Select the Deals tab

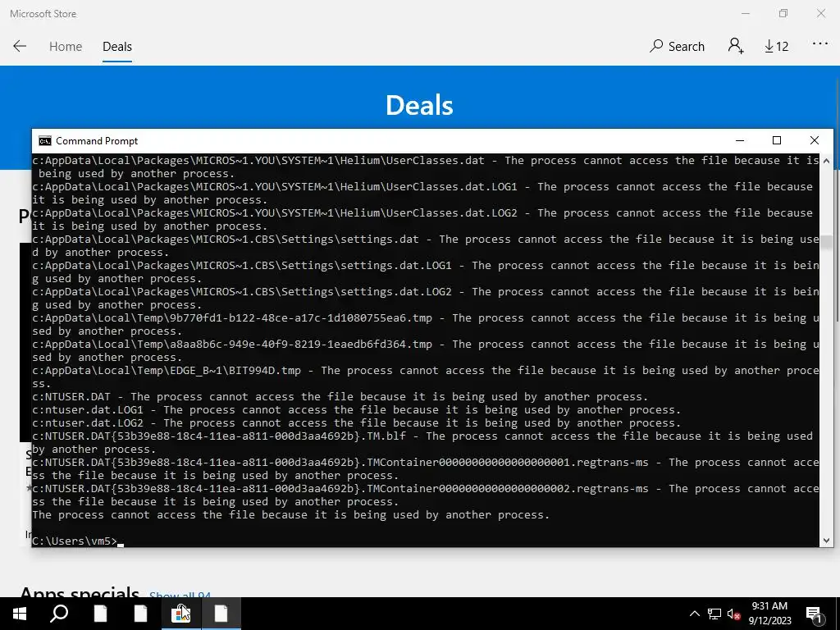116,47
